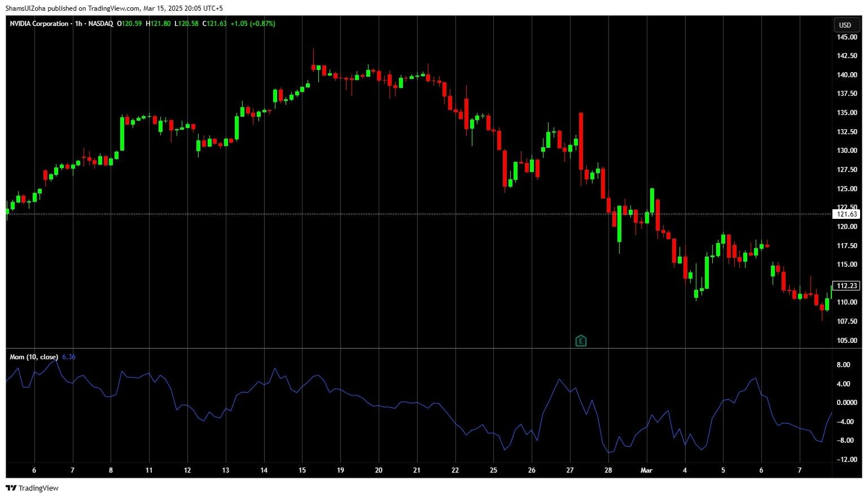Click the +1.05 (+0.87%) change value
Image resolution: width=868 pixels, height=498 pixels.
(x=253, y=24)
